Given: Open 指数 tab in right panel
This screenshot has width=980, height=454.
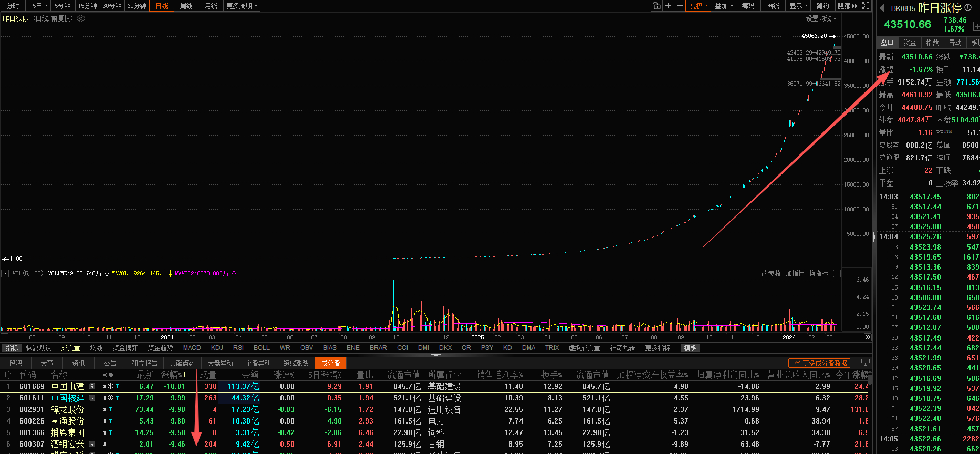Looking at the screenshot, I should click(932, 43).
